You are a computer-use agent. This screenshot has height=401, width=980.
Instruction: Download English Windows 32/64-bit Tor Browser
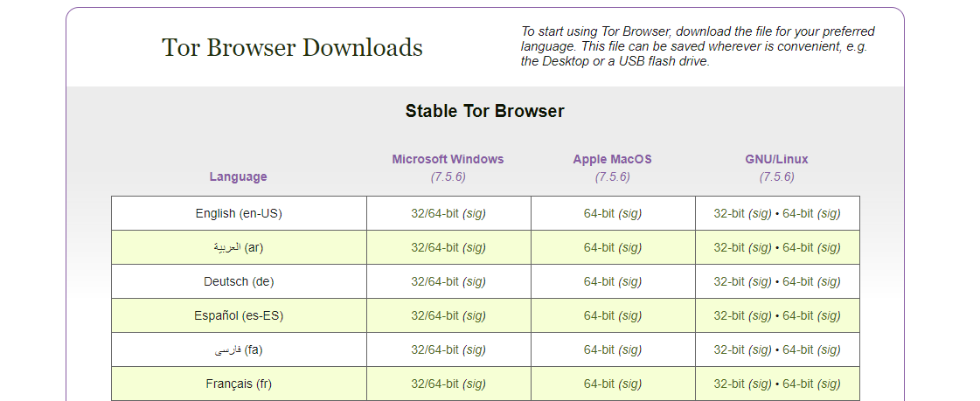(x=434, y=213)
